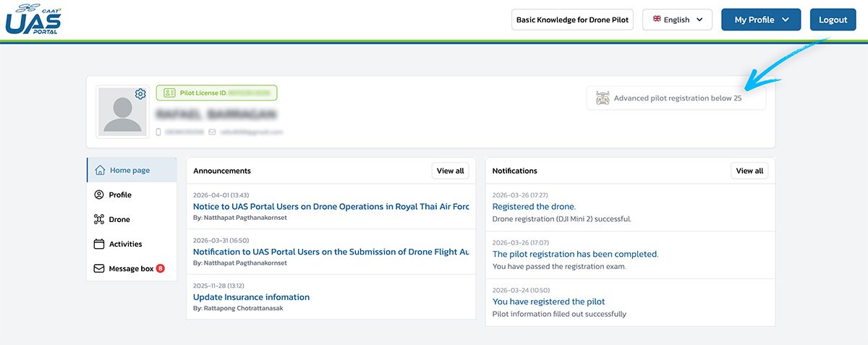Open Basic Knowledge for Drone Pilot
The height and width of the screenshot is (345, 868).
point(573,20)
